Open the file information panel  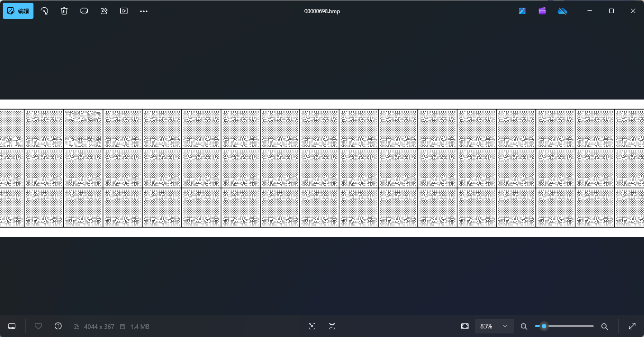(x=58, y=326)
